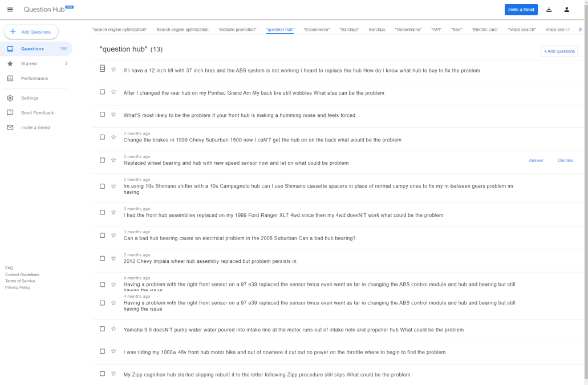The image size is (588, 385).
Task: Star the 1000w 48v hub motor question
Action: (x=113, y=351)
